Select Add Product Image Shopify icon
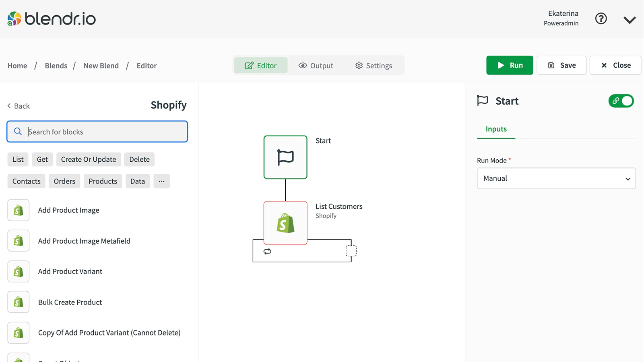Image resolution: width=644 pixels, height=362 pixels. [19, 210]
